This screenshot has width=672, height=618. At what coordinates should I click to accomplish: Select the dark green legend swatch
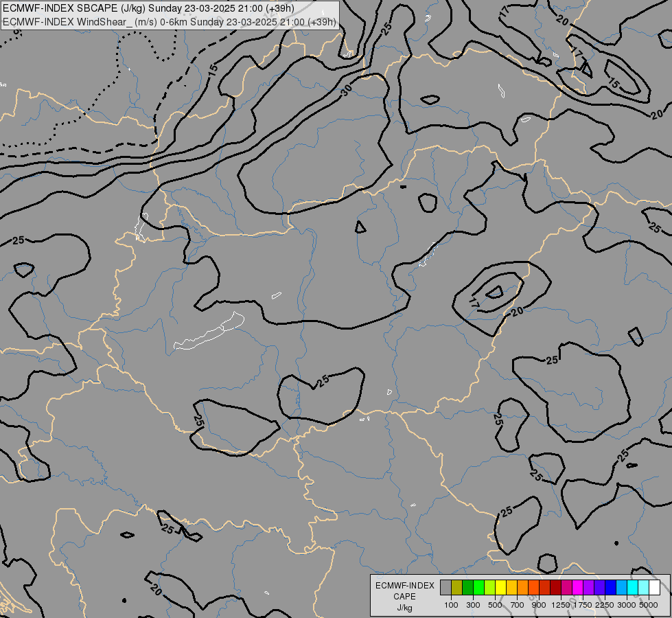pyautogui.click(x=467, y=587)
